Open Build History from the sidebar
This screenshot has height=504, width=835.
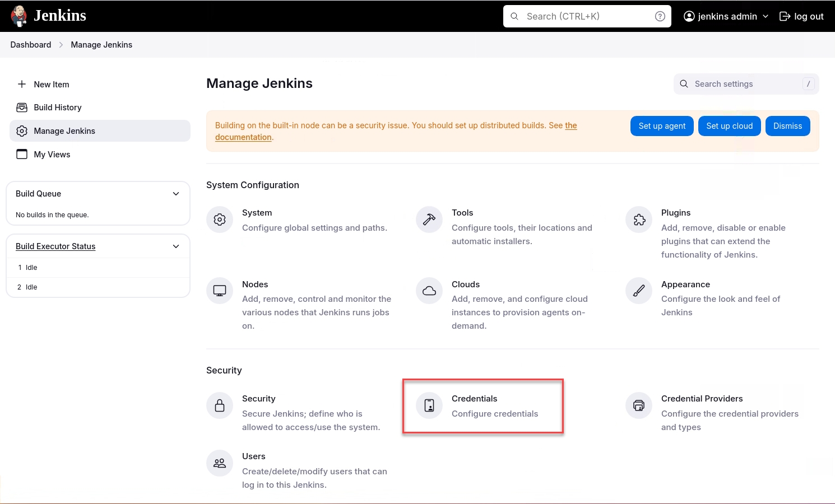[58, 108]
